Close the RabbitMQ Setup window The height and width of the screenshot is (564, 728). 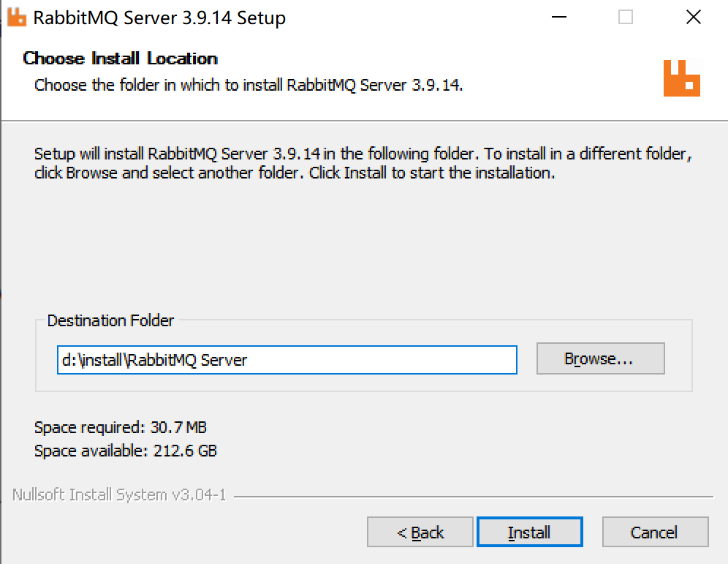click(693, 17)
